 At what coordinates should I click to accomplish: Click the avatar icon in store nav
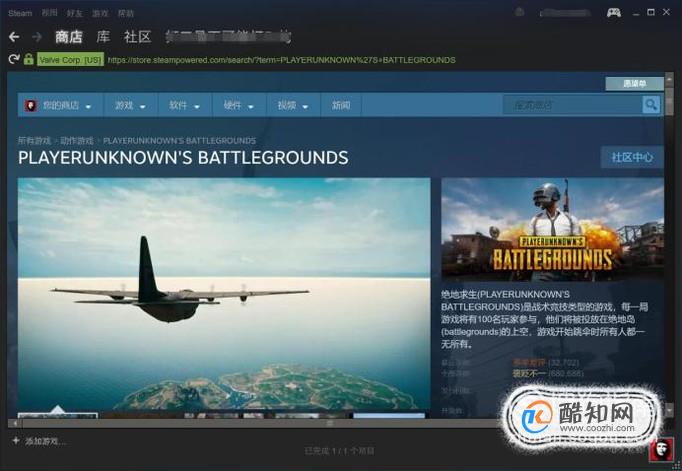[x=30, y=105]
